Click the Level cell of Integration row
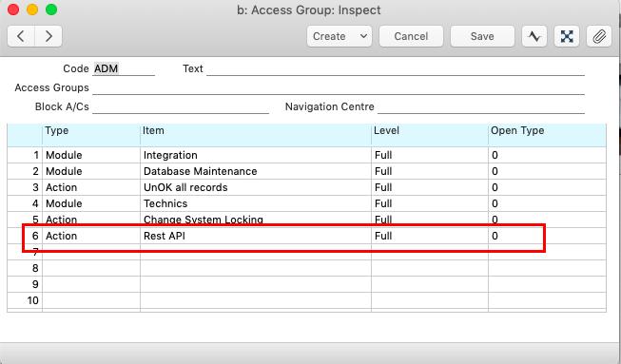The height and width of the screenshot is (364, 621). [430, 155]
